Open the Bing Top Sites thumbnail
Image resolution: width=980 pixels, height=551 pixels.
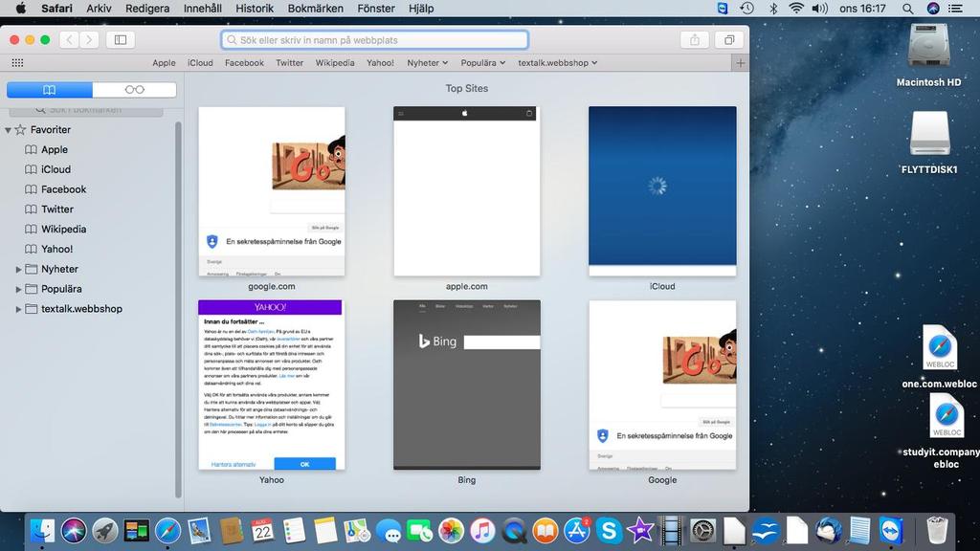(x=466, y=385)
